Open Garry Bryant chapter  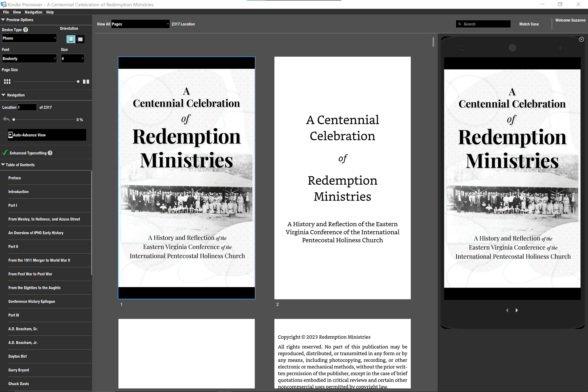[49, 370]
